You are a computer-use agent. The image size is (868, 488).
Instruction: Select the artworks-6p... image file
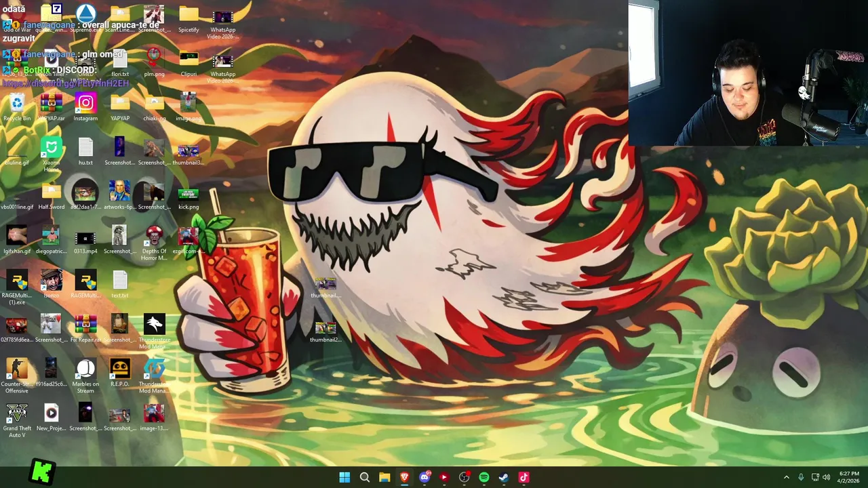[120, 196]
